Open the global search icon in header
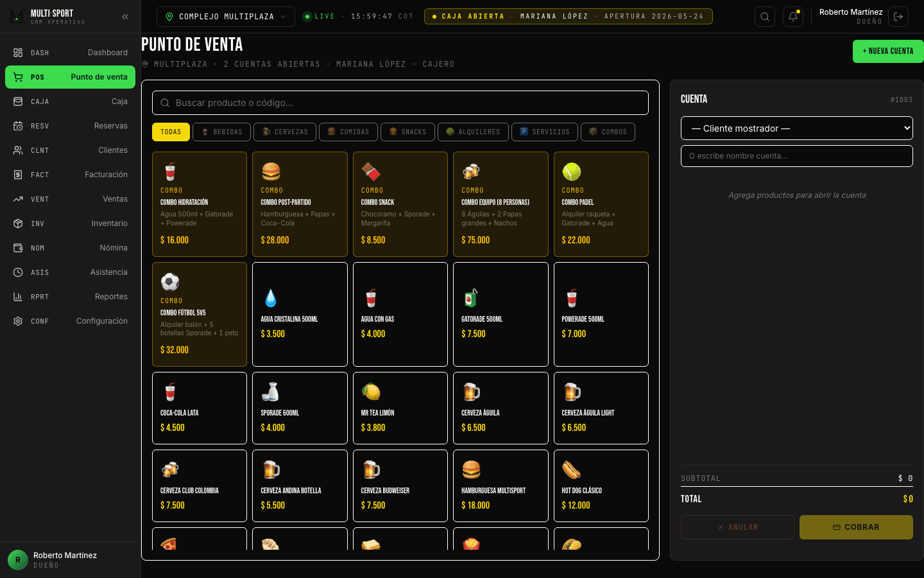Image resolution: width=924 pixels, height=578 pixels. click(x=765, y=17)
